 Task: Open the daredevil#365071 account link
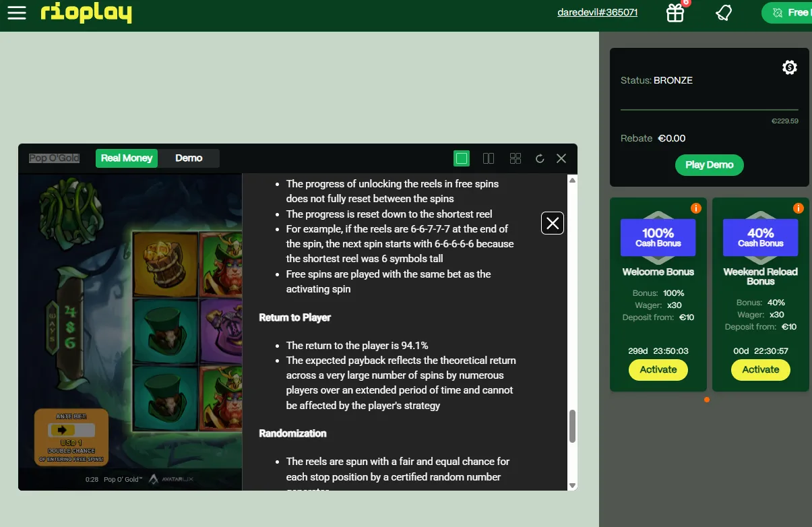[x=598, y=12]
